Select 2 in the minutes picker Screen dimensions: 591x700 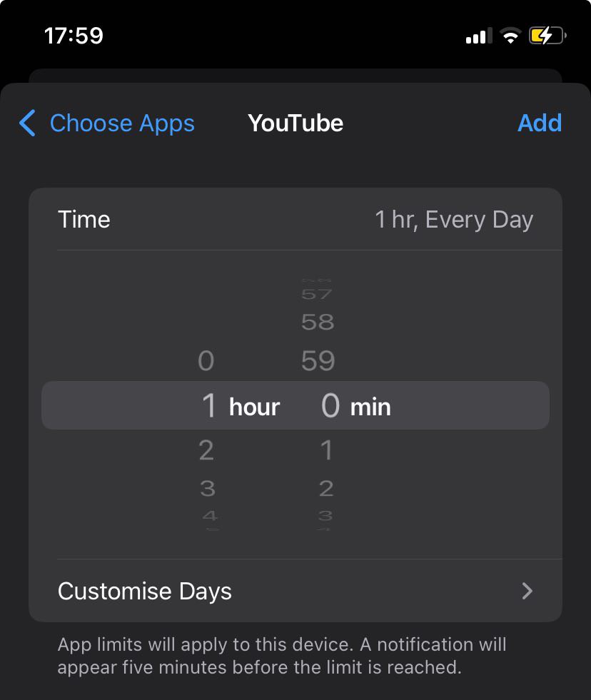click(326, 489)
